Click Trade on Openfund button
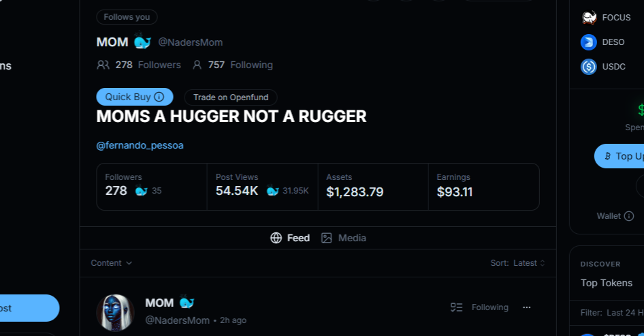Viewport: 644px width, 336px height. point(231,97)
